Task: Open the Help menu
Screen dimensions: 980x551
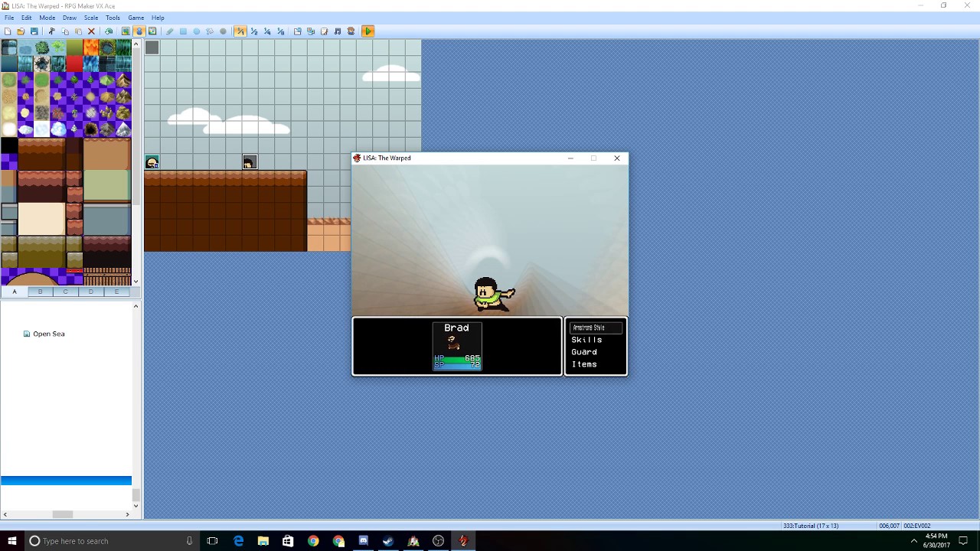Action: point(158,18)
